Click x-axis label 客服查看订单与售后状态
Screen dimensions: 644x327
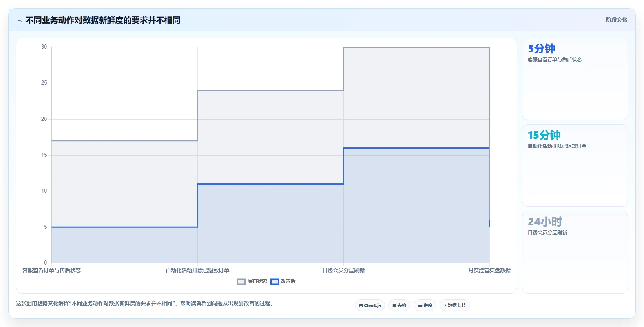51,270
